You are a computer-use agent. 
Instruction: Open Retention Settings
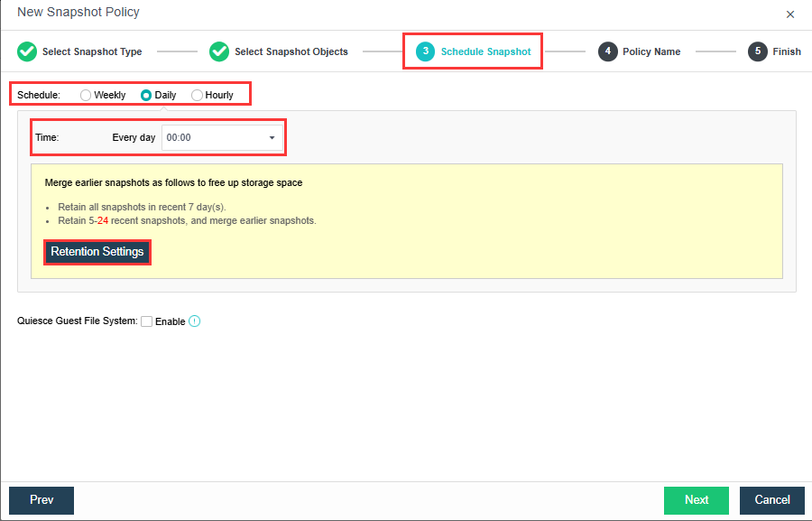pyautogui.click(x=97, y=252)
